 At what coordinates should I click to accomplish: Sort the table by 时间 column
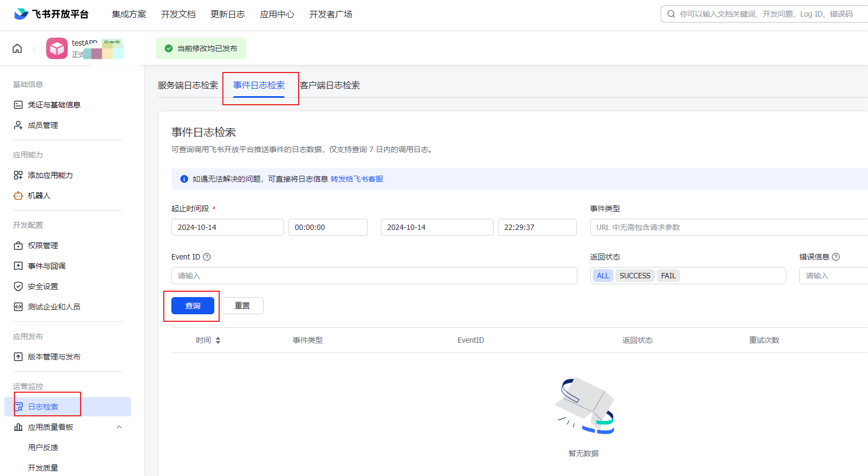coord(218,340)
